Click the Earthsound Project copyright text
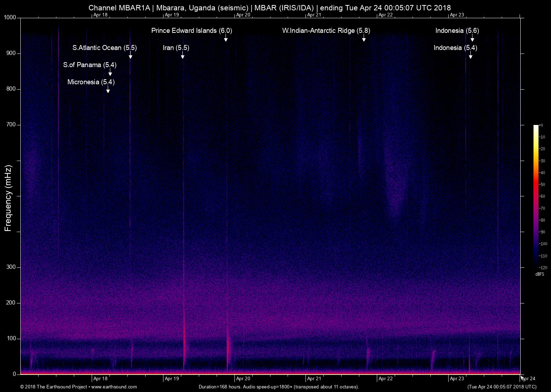551x392 pixels. [x=54, y=387]
